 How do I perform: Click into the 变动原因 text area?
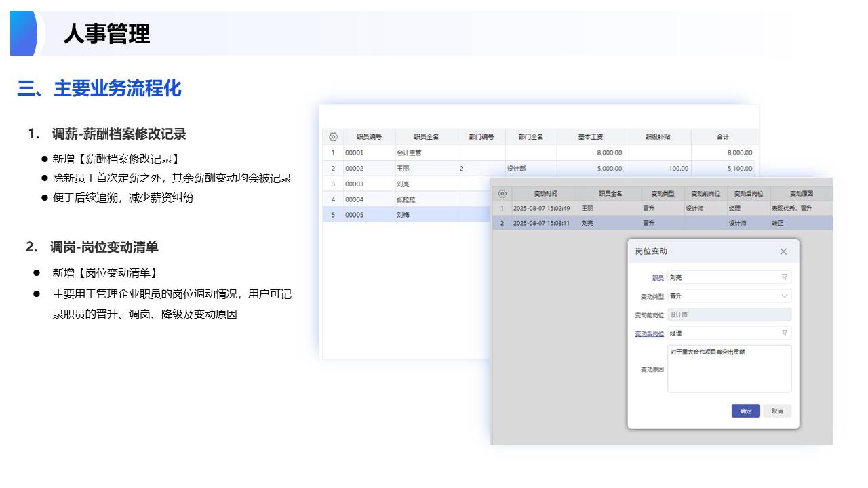(729, 369)
